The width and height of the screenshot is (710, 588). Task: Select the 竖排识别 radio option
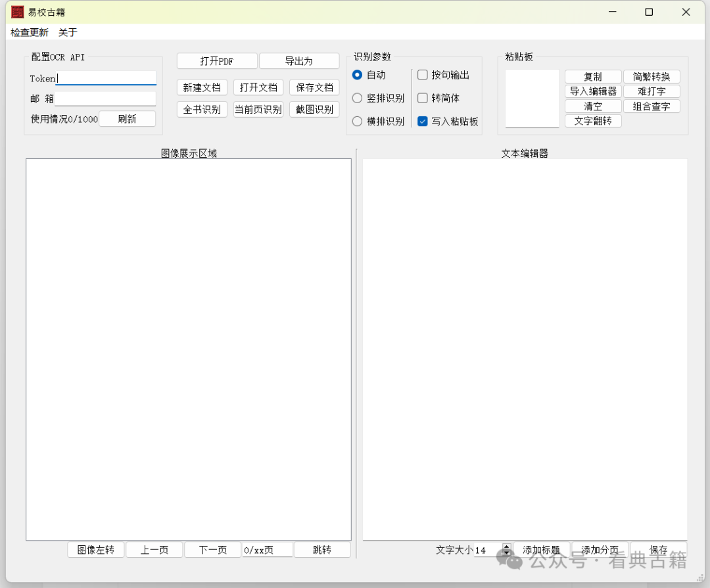click(358, 98)
